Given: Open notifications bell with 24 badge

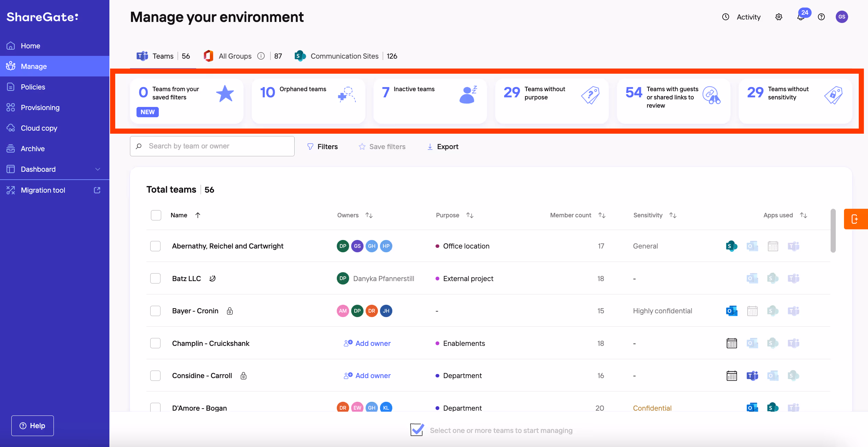Looking at the screenshot, I should tap(801, 17).
